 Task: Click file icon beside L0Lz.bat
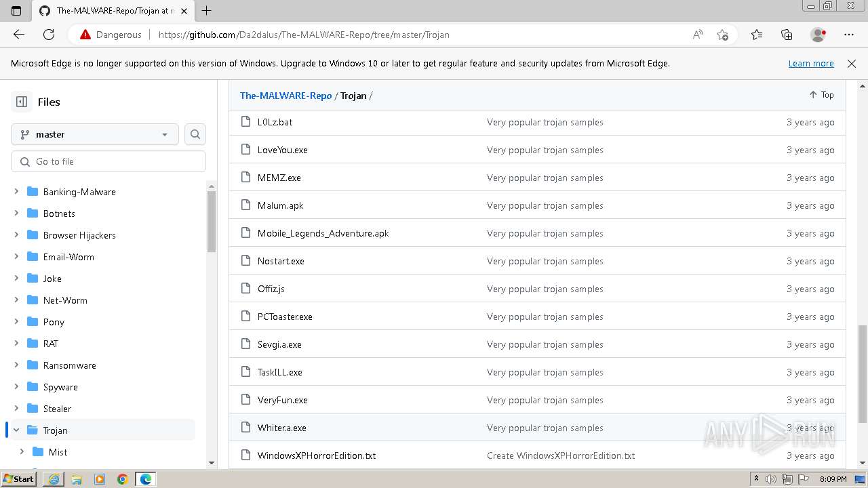[246, 122]
